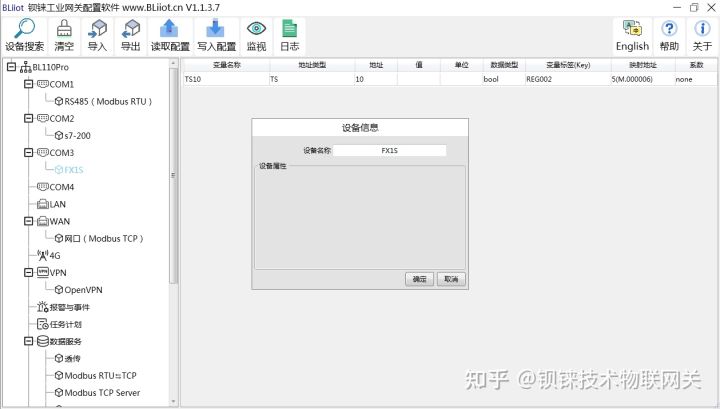Click the 映射地址 column header
The width and height of the screenshot is (720, 409).
point(643,65)
